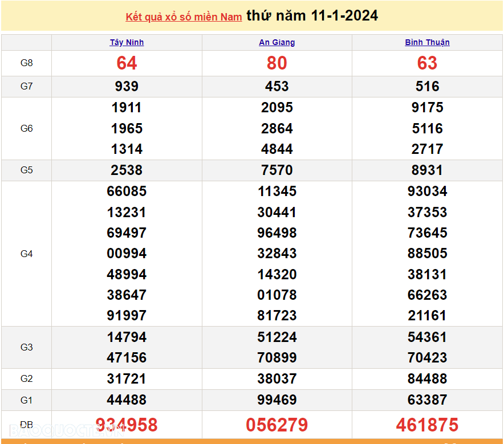Screen dimensions: 504x444
Task: Click the G4 row label
Action: point(26,254)
